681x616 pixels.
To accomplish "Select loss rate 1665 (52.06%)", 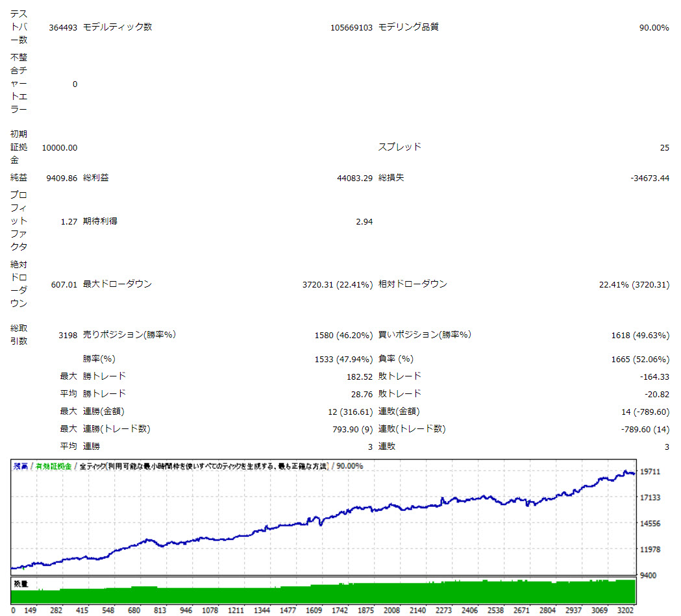I will tap(640, 359).
